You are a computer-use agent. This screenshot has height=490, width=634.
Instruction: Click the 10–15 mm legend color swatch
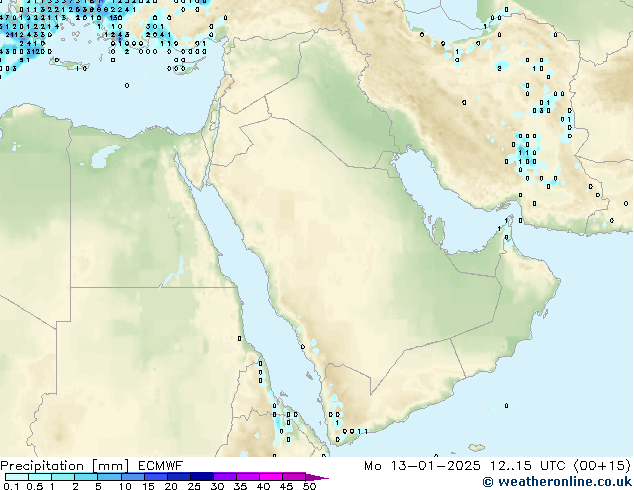click(132, 477)
